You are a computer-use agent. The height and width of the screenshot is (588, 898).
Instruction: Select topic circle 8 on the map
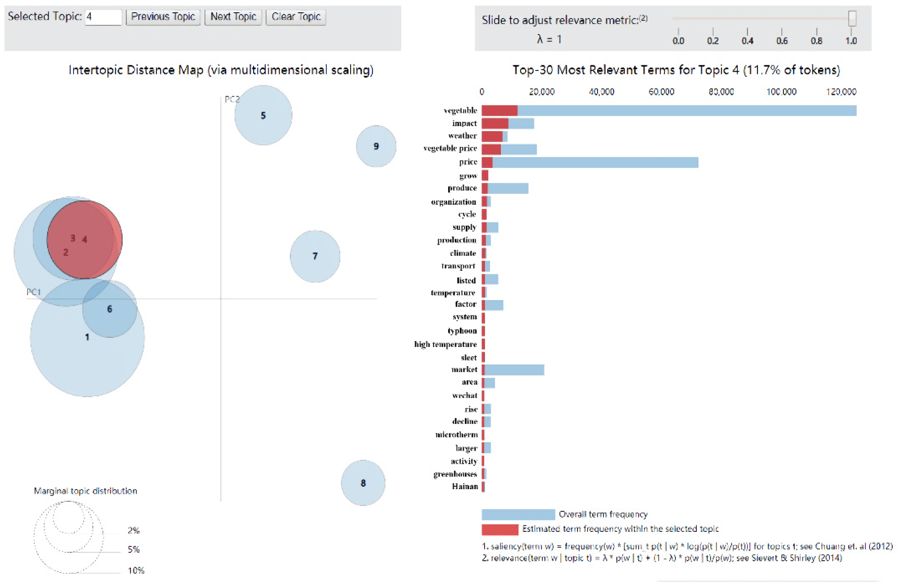pos(363,482)
